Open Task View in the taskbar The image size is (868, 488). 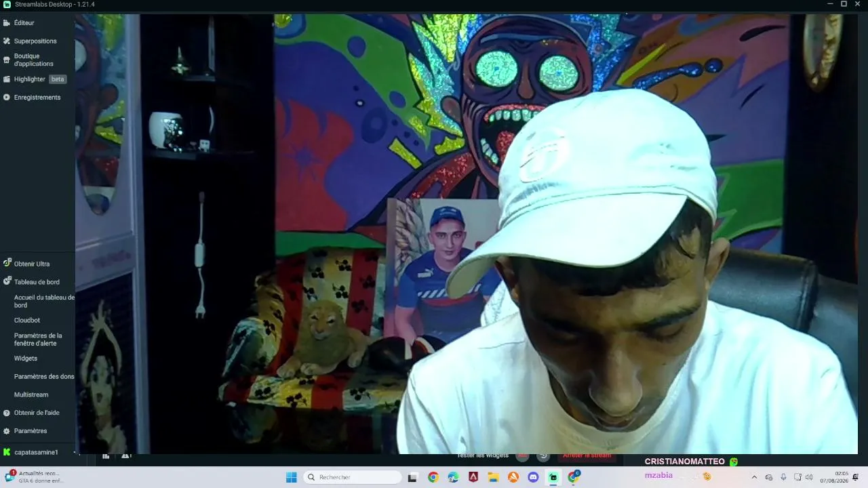(x=412, y=477)
